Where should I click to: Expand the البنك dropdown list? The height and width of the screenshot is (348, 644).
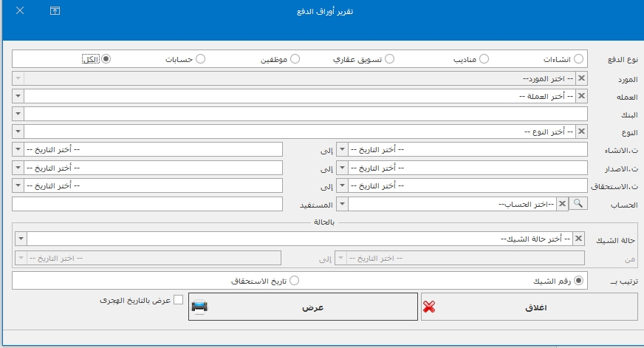click(19, 114)
